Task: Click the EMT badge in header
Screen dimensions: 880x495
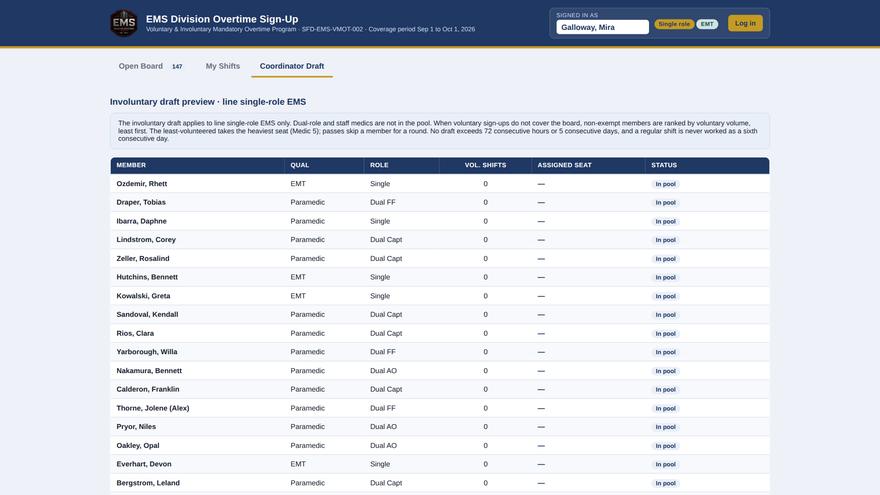Action: point(707,24)
